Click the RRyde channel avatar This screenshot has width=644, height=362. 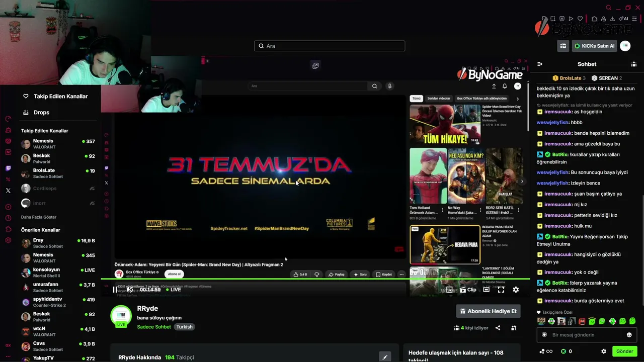coord(121,316)
